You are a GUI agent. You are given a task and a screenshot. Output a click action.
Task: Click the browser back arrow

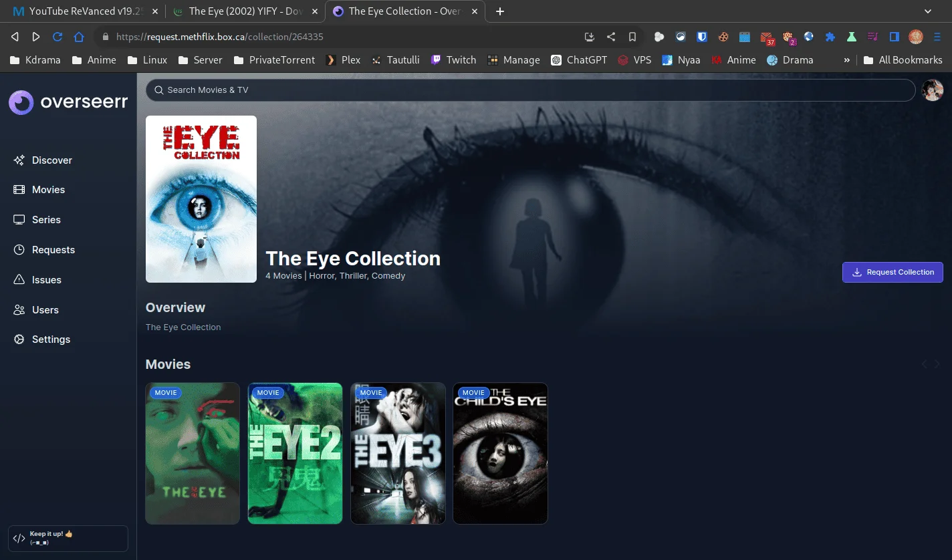pyautogui.click(x=15, y=37)
